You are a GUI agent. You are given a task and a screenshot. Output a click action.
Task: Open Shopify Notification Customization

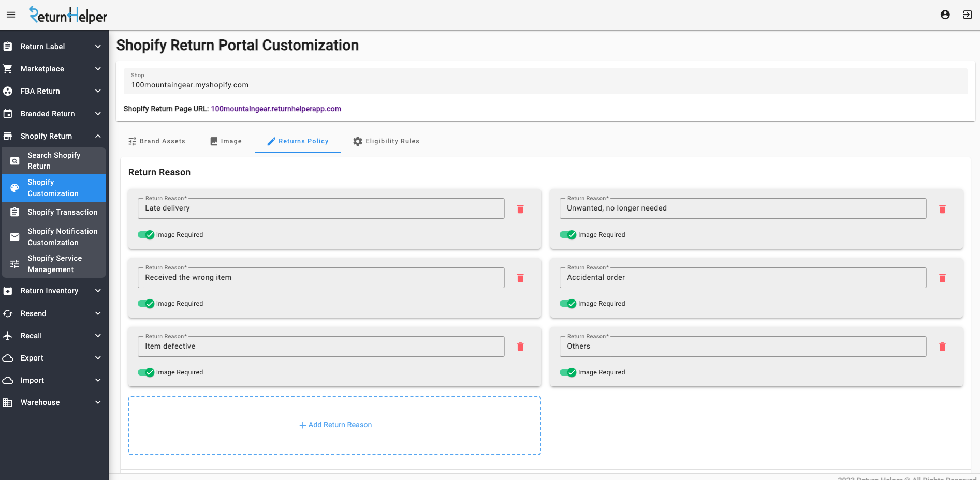coord(62,236)
